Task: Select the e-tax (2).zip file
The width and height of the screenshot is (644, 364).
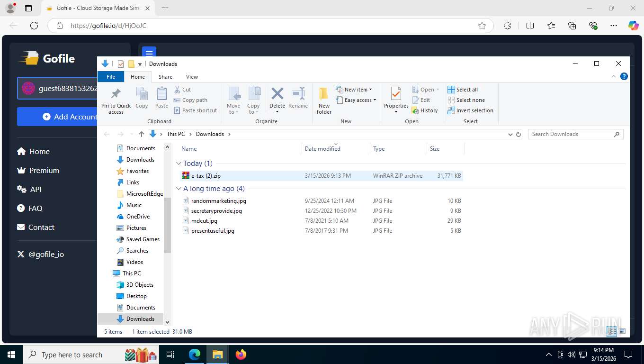Action: [322, 176]
